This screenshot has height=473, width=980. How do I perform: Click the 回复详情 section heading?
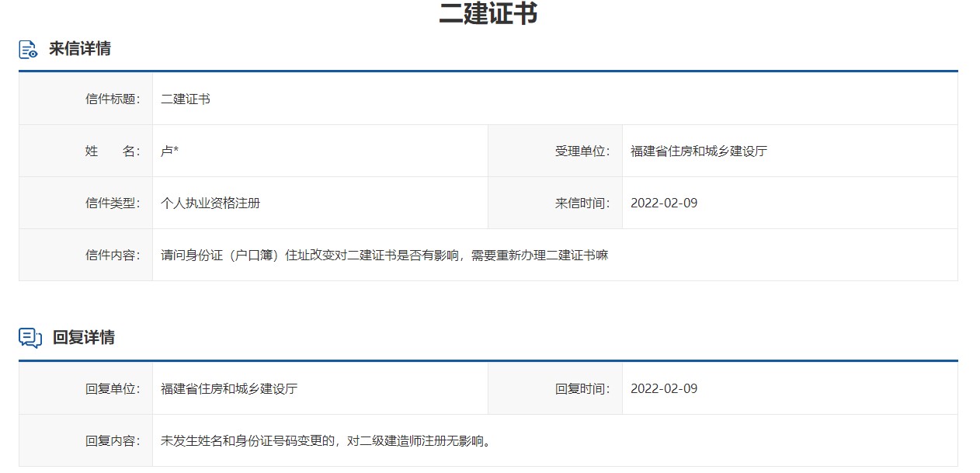click(x=84, y=338)
